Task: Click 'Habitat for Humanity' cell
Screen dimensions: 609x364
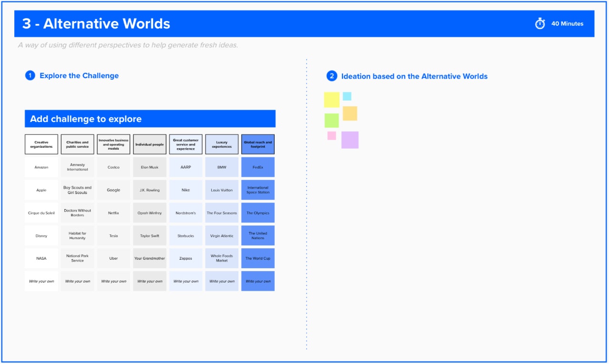Action: click(x=77, y=236)
